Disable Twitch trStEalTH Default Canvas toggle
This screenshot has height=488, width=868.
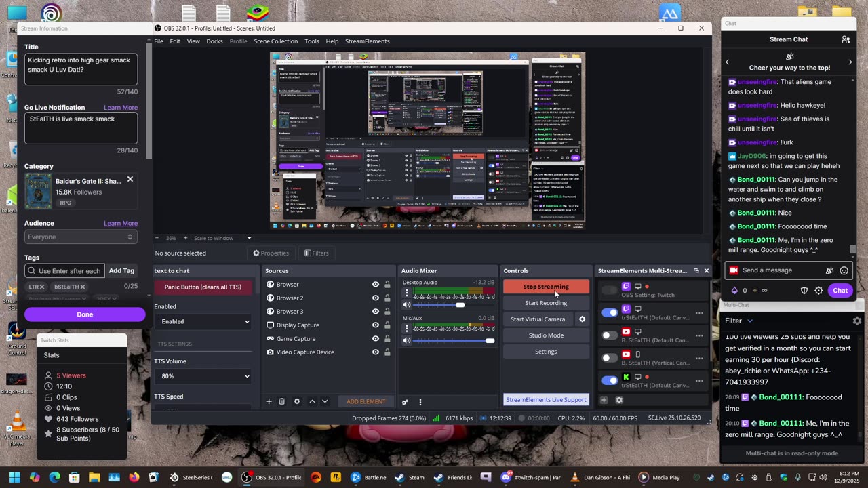coord(610,312)
